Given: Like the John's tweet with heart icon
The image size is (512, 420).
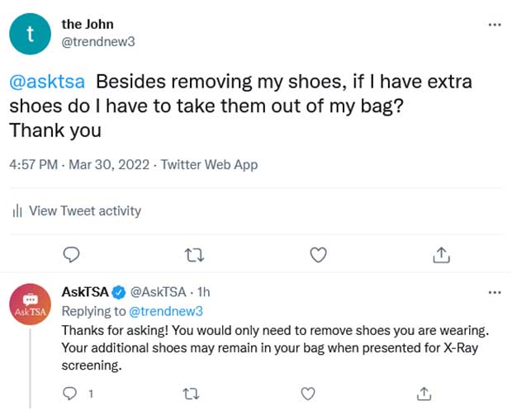Looking at the screenshot, I should [318, 255].
